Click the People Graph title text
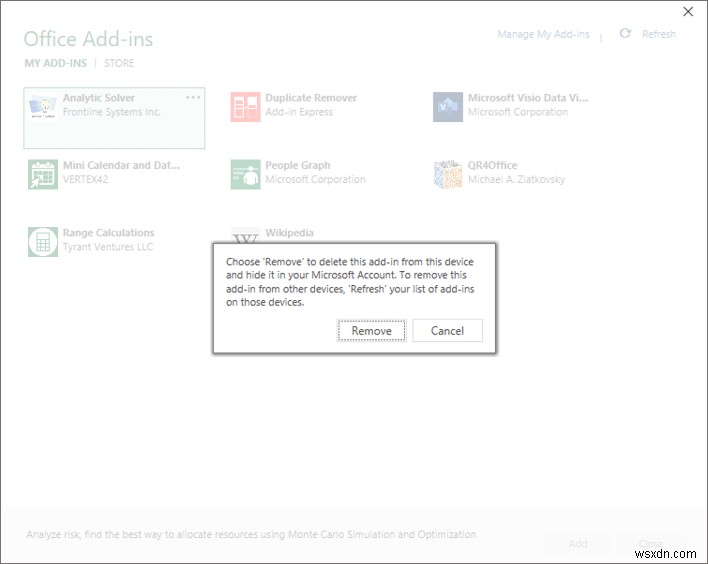 [x=298, y=165]
